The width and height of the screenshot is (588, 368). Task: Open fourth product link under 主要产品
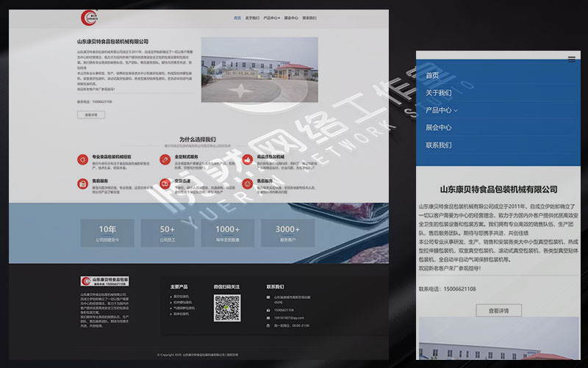[x=181, y=314]
